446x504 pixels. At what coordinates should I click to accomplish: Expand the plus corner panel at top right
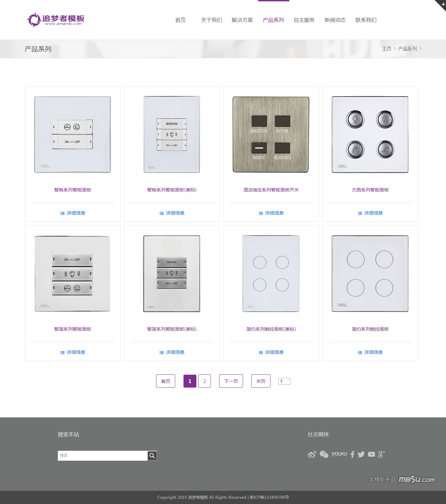[442, 4]
